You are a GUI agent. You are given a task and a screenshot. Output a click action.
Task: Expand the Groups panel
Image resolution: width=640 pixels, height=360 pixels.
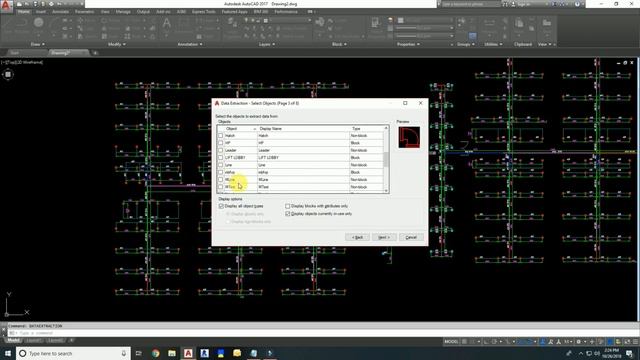point(466,44)
